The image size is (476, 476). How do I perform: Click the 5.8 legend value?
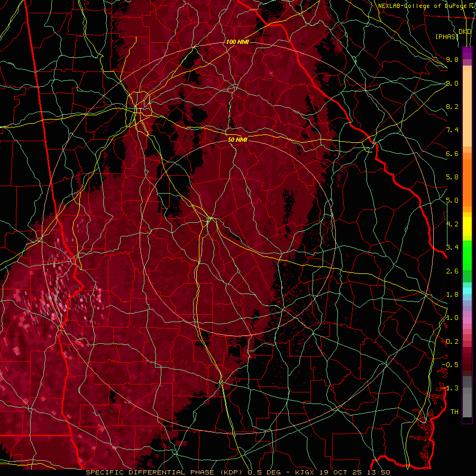click(x=452, y=177)
